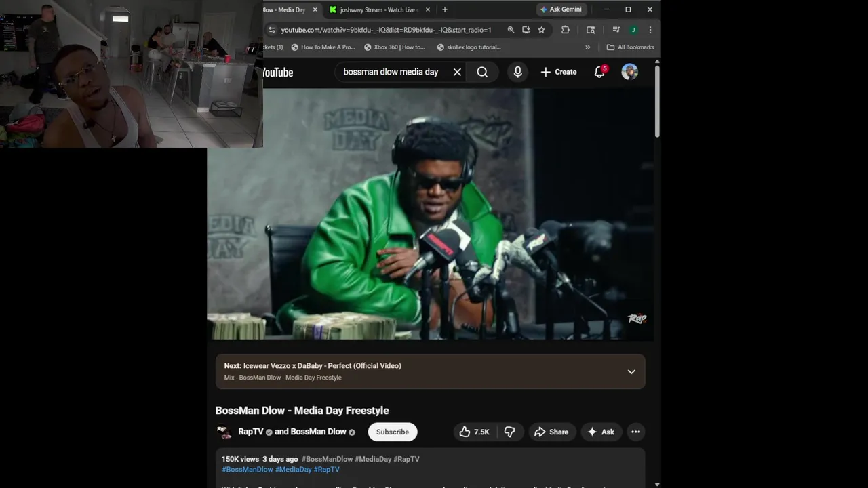Close the Media Day YouTube tab

click(315, 9)
